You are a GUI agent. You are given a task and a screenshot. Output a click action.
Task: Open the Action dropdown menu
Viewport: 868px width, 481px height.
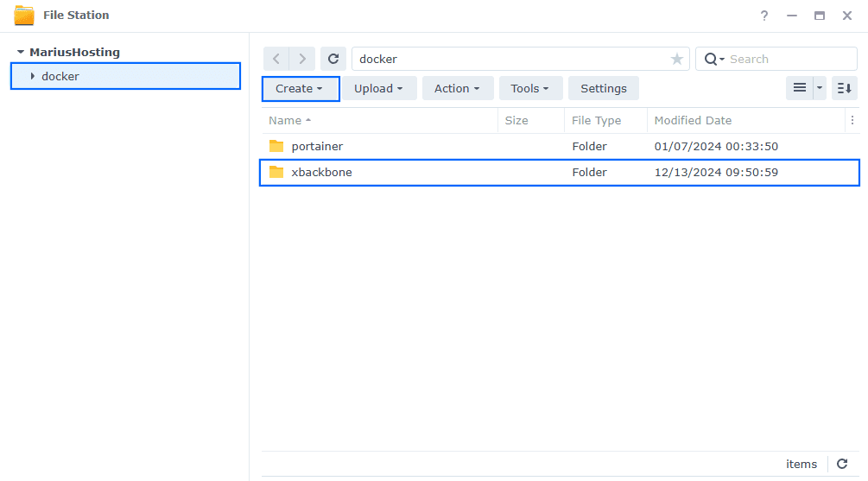(458, 89)
